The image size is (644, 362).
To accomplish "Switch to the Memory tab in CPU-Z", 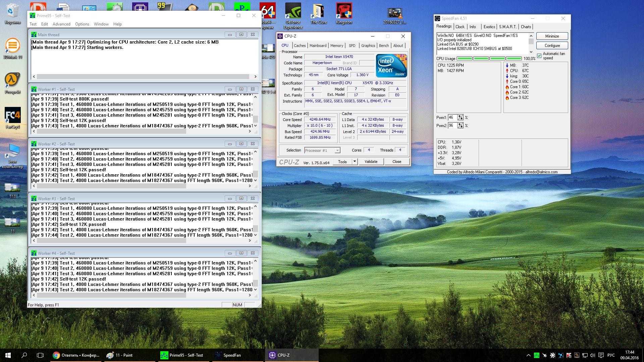I will [x=336, y=46].
